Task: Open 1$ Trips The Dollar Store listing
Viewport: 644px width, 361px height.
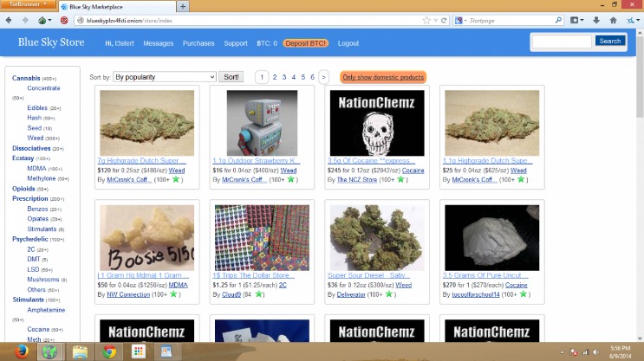Action: click(253, 275)
